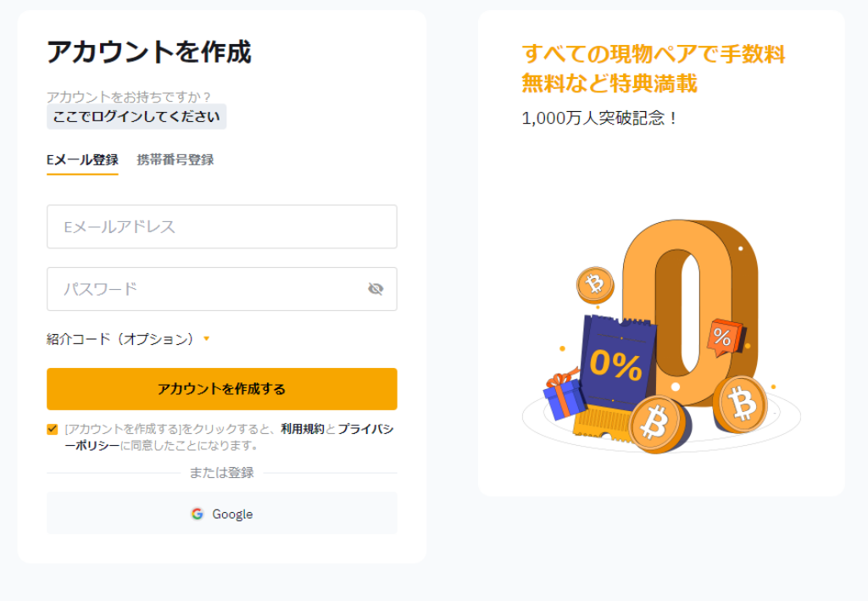Click the small Bitcoin coin at top left

[x=595, y=285]
